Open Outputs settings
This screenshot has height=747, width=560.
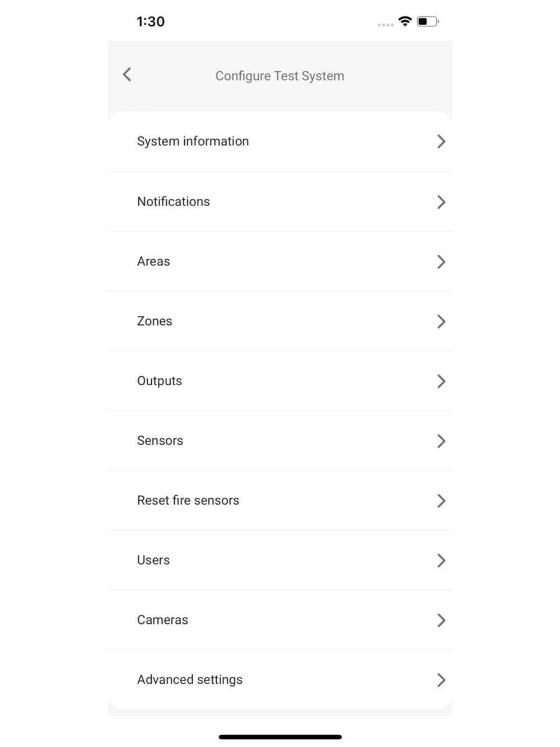pyautogui.click(x=160, y=381)
